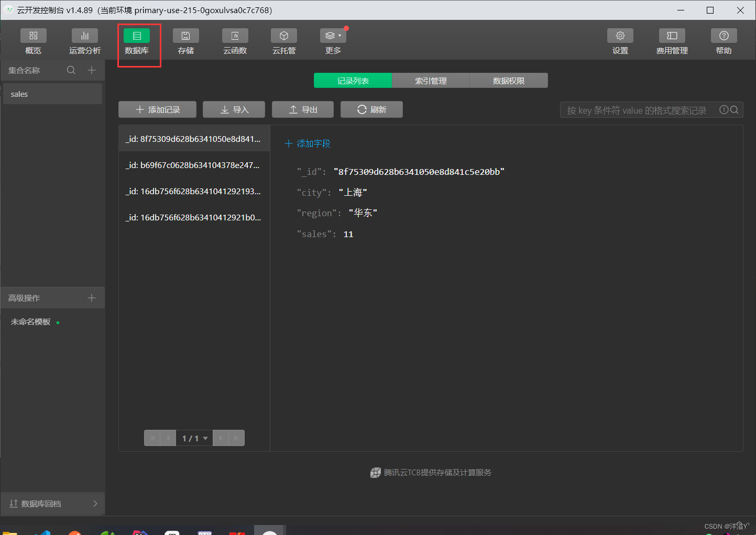Select record _id 8f75309d628b6341050e8d841
756x535 pixels.
click(x=194, y=139)
